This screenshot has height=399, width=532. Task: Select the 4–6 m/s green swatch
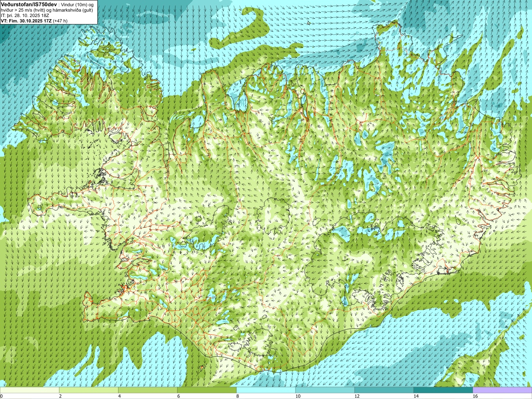pos(148,390)
